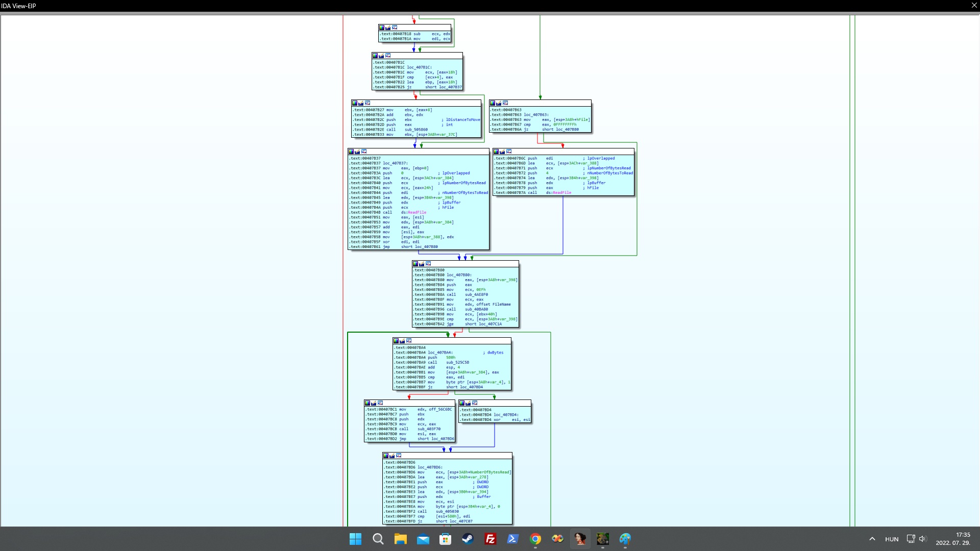Click edit icon on 00407B6C block header
This screenshot has width=980, height=551.
502,152
